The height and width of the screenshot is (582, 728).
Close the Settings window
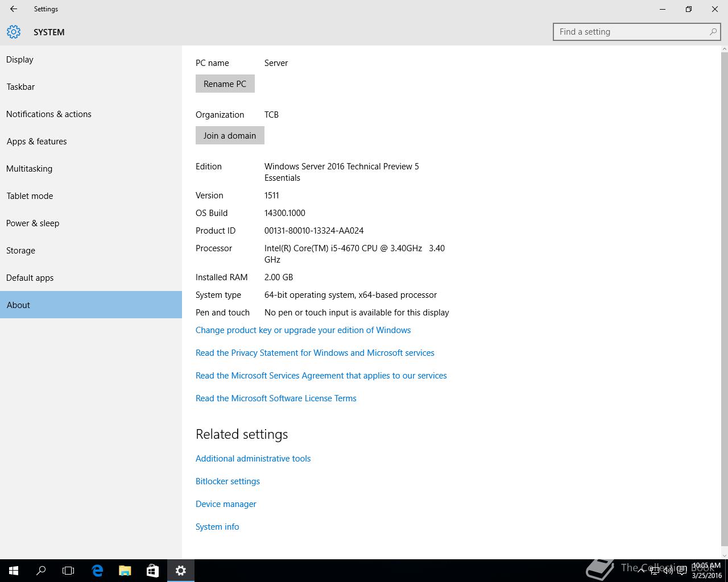coord(715,9)
